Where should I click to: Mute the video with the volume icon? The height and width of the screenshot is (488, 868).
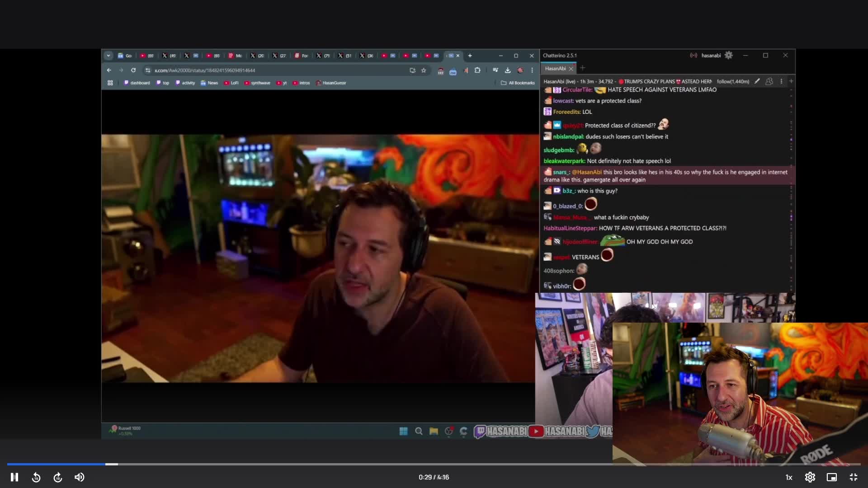click(x=80, y=477)
